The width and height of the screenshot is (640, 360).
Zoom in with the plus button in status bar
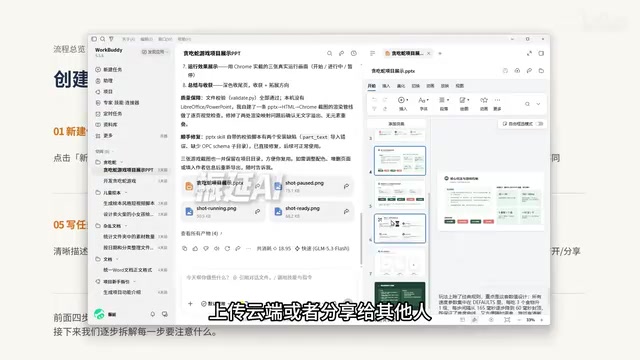[542, 320]
